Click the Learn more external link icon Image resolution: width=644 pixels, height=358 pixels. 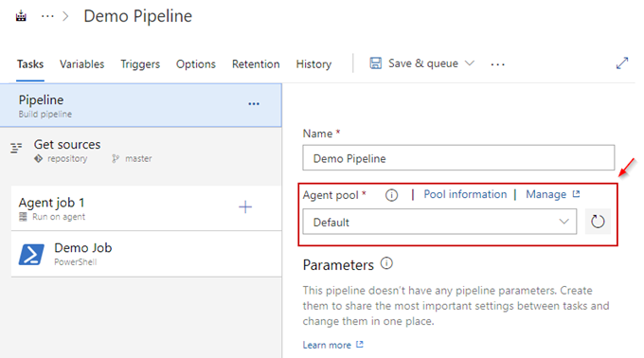pyautogui.click(x=360, y=345)
